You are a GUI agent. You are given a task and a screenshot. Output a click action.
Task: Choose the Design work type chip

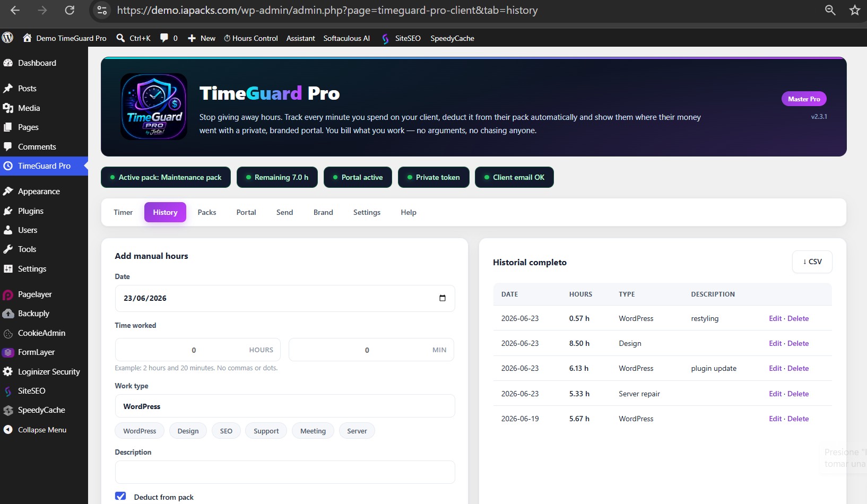coord(188,431)
